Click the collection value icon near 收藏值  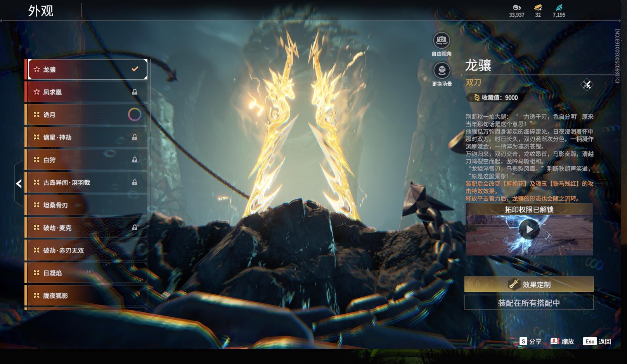(477, 98)
